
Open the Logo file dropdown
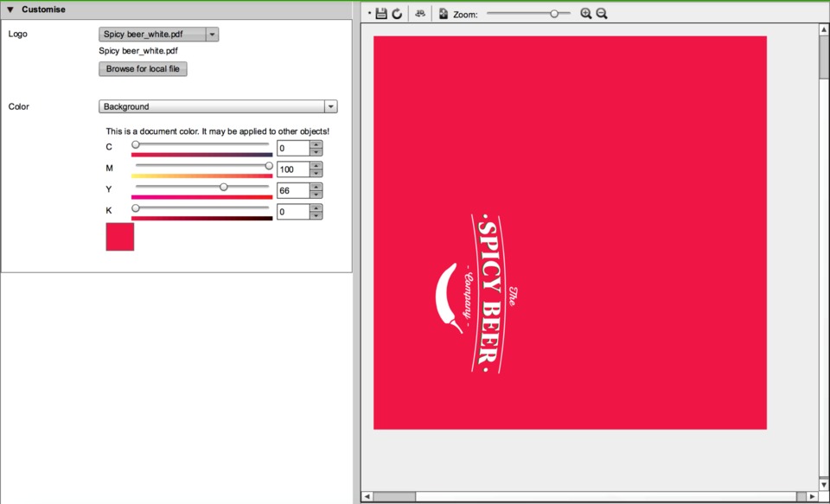pyautogui.click(x=159, y=35)
